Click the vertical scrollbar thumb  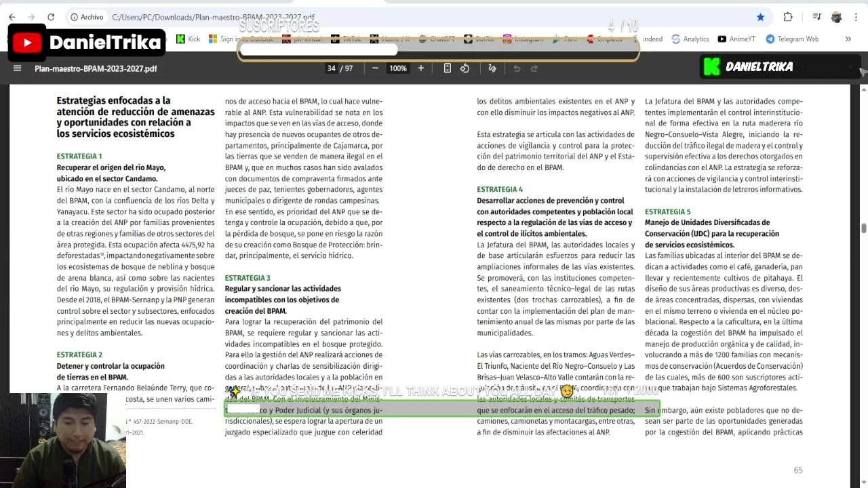(863, 228)
